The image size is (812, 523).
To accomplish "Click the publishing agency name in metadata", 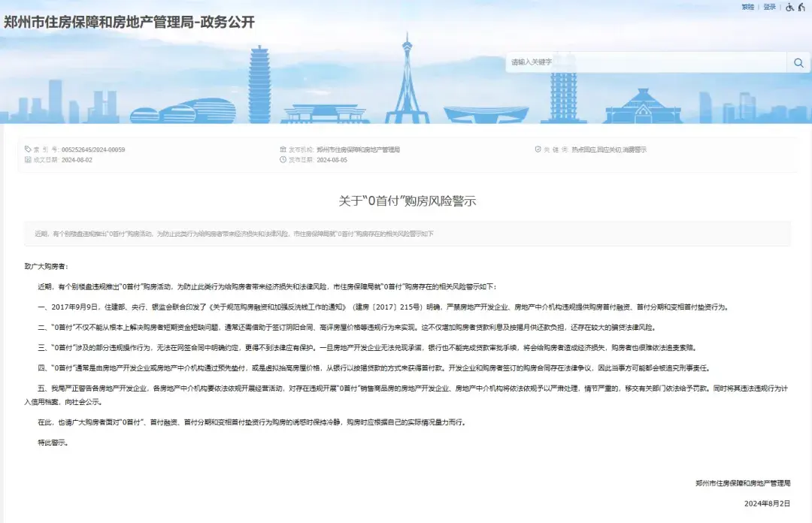I will 358,150.
